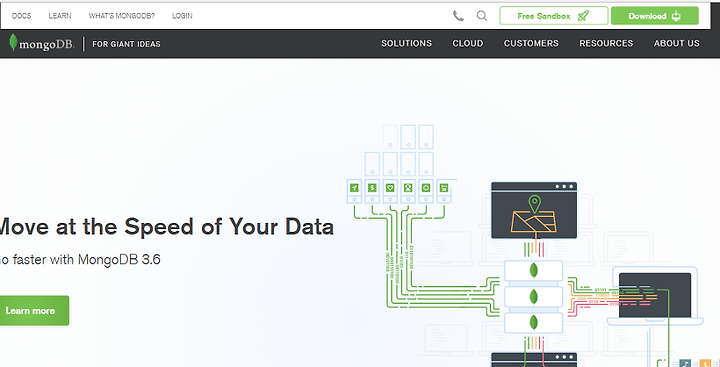This screenshot has height=367, width=720.
Task: Open the LEARN link
Action: point(60,16)
